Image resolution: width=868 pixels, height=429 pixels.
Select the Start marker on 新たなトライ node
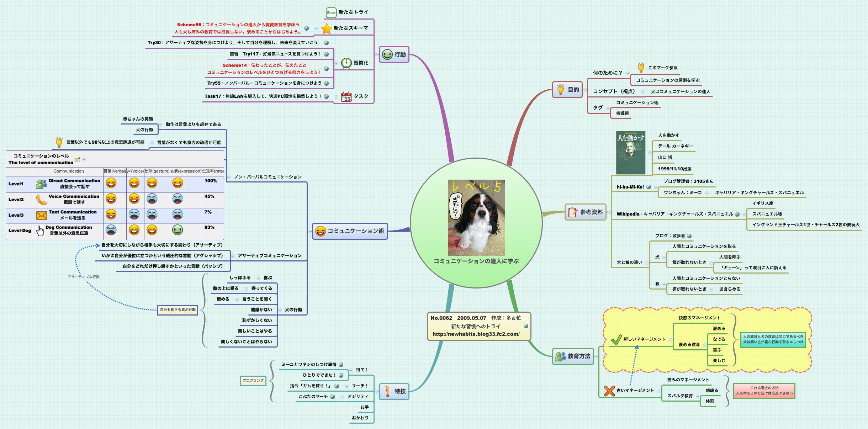point(331,12)
